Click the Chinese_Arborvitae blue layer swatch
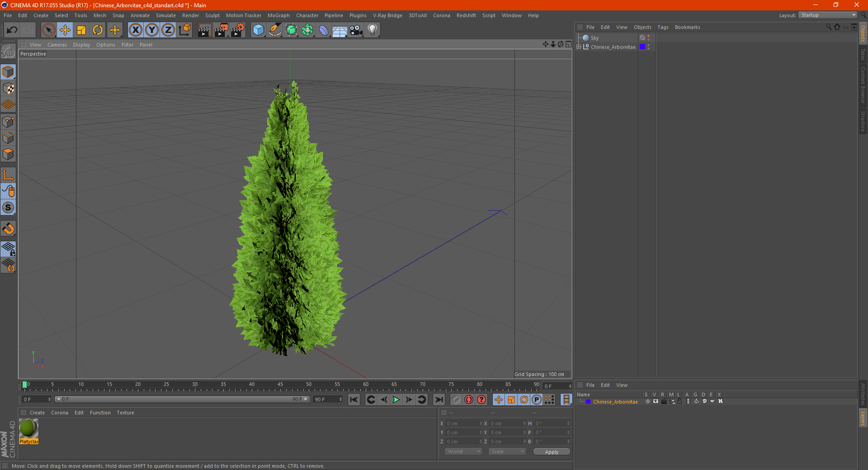 coord(642,47)
